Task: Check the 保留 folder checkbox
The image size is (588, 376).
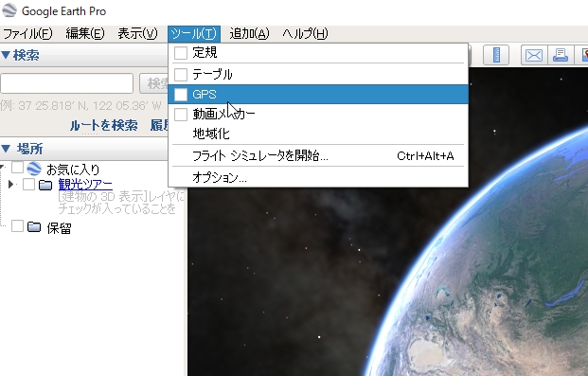Action: coord(18,226)
